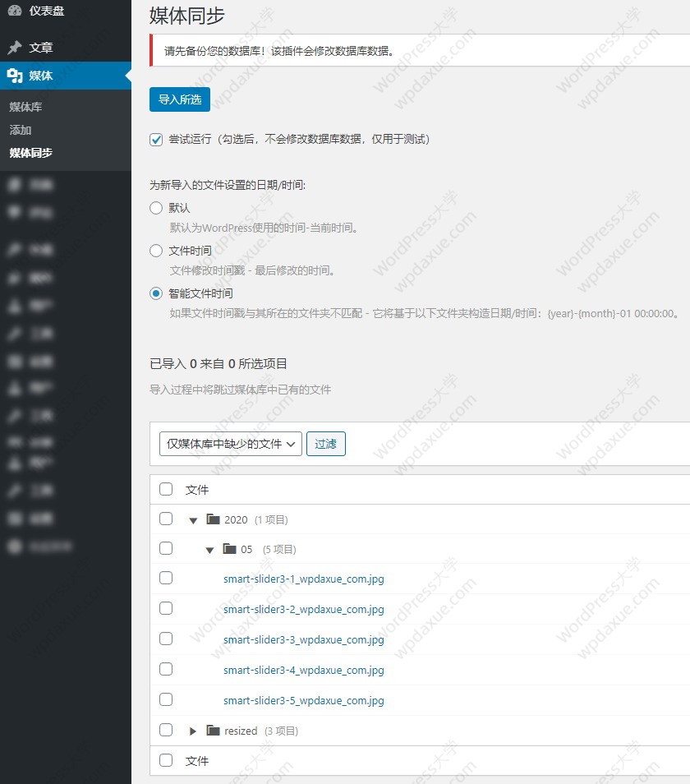Click the 过滤 filter button

(x=325, y=444)
